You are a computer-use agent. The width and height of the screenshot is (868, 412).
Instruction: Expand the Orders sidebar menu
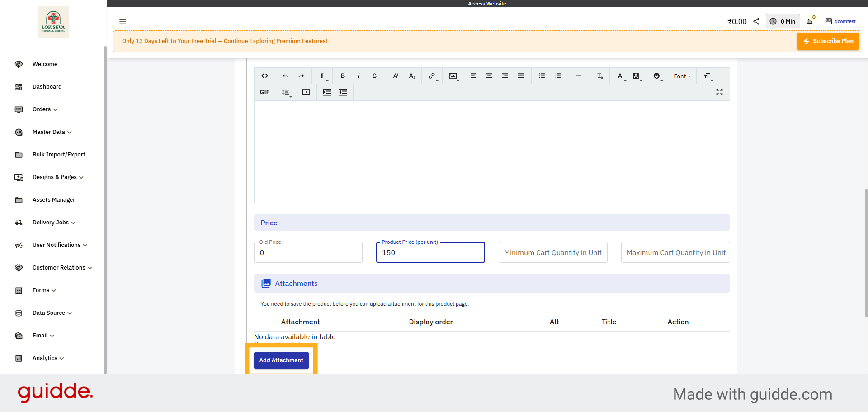click(x=44, y=109)
